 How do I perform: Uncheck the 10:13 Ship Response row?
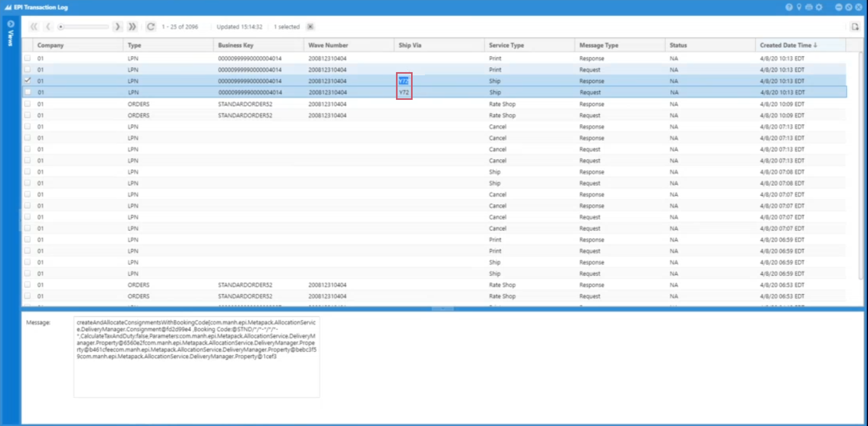(27, 80)
